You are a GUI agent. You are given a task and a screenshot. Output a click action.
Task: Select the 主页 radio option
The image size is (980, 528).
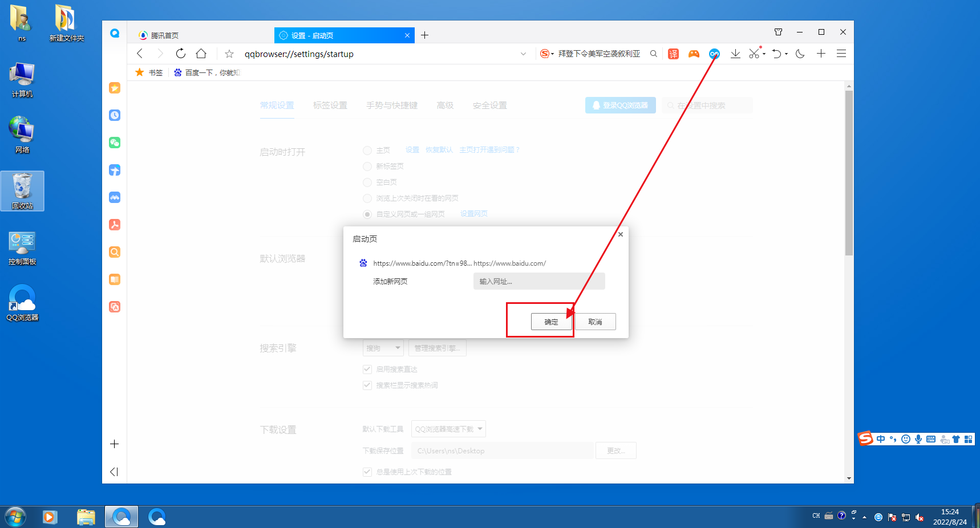367,151
